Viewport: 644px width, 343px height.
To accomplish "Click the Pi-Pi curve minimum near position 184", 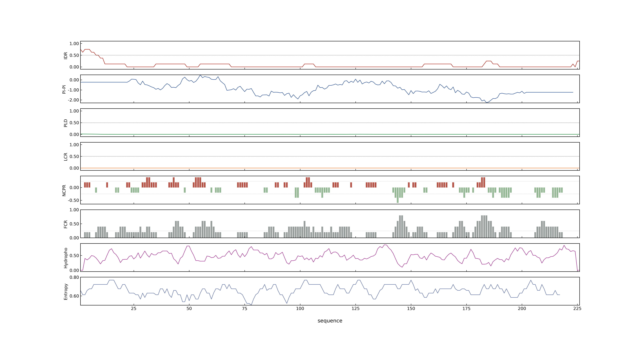I will coord(486,102).
